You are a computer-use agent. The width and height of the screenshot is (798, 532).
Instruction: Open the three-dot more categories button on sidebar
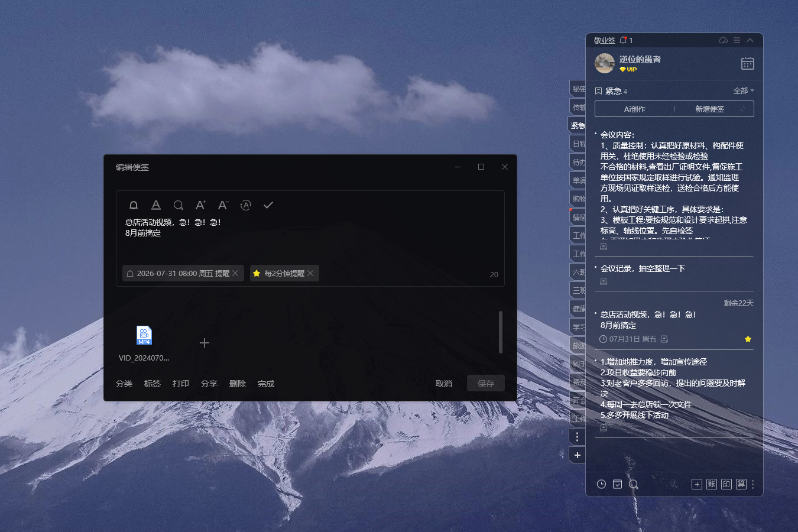point(578,437)
